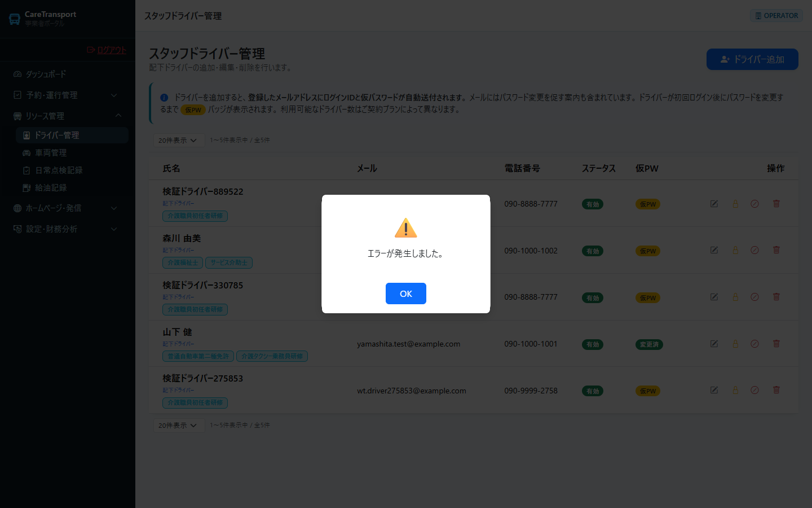The height and width of the screenshot is (508, 812).
Task: Click the 仮PW column header
Action: tap(647, 168)
